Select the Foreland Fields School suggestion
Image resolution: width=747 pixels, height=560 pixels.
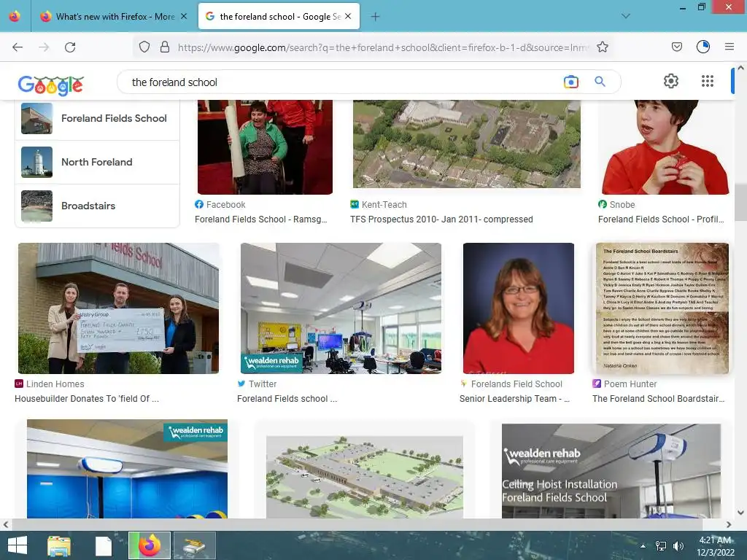click(x=97, y=119)
